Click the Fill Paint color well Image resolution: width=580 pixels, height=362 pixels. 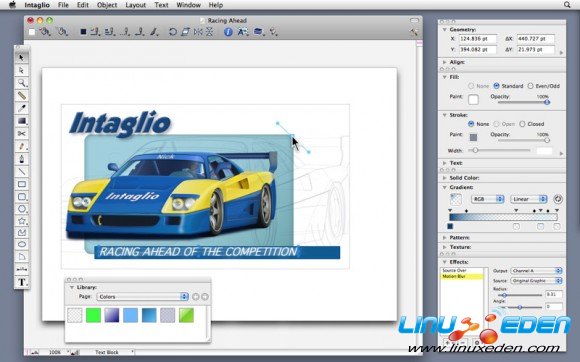(473, 99)
